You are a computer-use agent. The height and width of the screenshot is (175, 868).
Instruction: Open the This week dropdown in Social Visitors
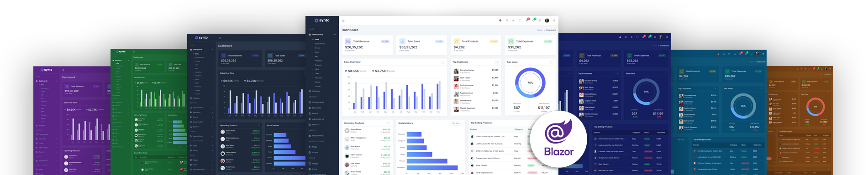pos(457,123)
